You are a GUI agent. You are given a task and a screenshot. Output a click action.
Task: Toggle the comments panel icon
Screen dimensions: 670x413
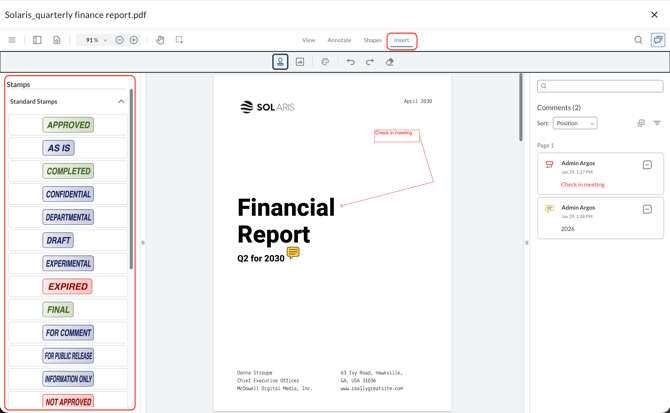click(x=658, y=40)
